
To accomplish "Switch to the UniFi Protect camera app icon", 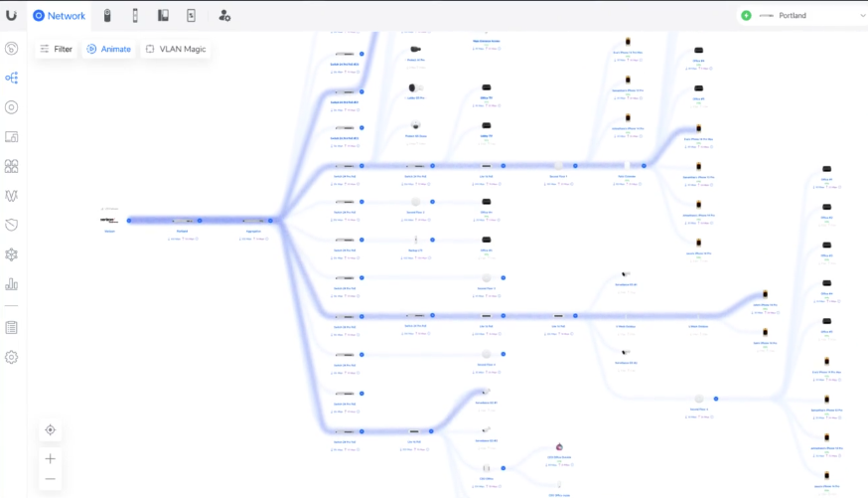I will coord(106,16).
